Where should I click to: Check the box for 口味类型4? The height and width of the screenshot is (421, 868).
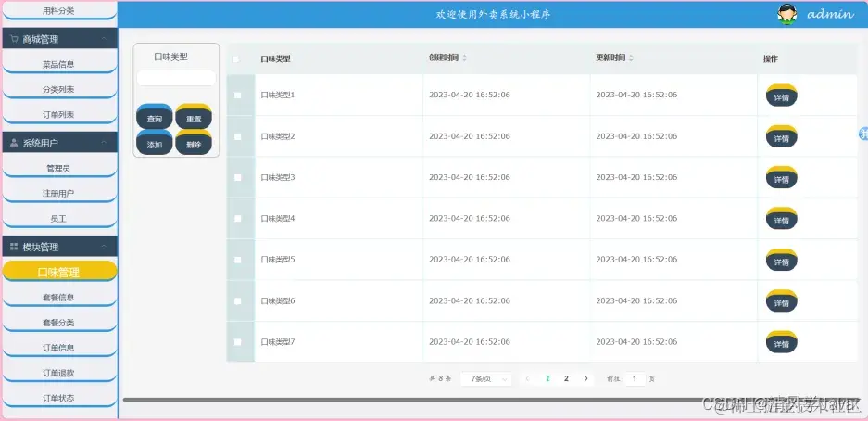point(237,218)
